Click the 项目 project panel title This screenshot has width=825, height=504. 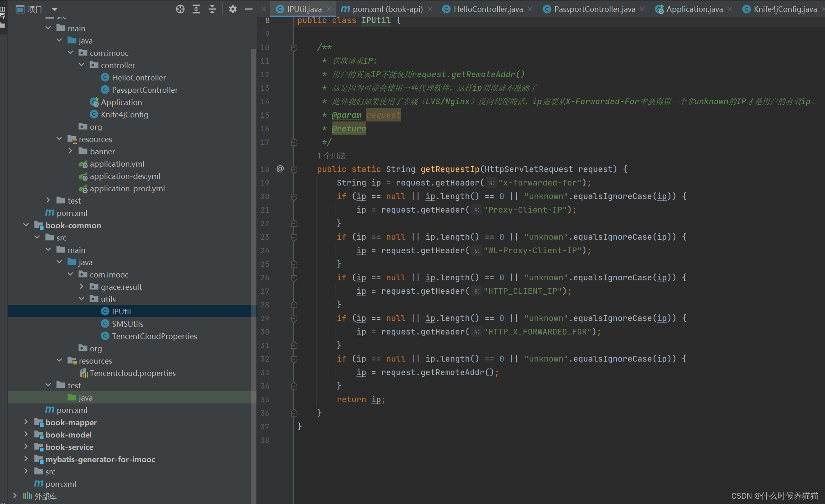(x=35, y=9)
